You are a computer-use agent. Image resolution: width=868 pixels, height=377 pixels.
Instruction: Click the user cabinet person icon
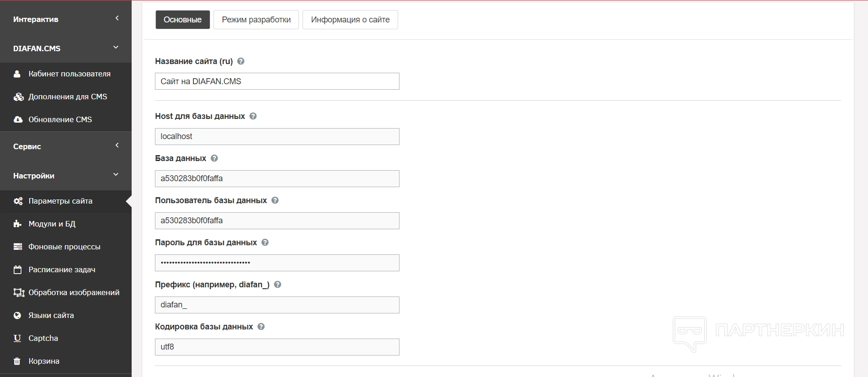point(17,74)
